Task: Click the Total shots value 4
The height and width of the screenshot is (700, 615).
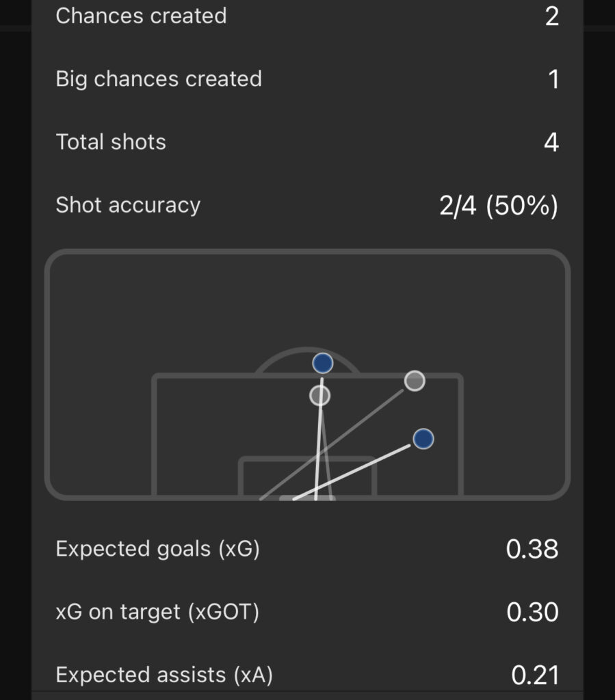Action: pyautogui.click(x=551, y=142)
